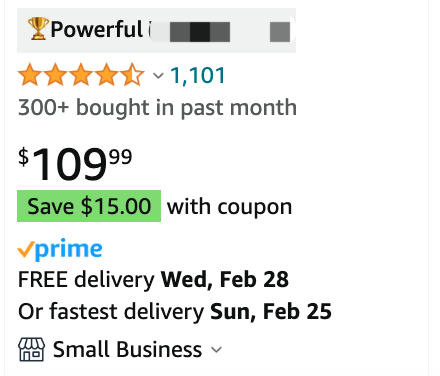The image size is (440, 376).
Task: Open product title starting with Powerful
Action: (x=156, y=30)
